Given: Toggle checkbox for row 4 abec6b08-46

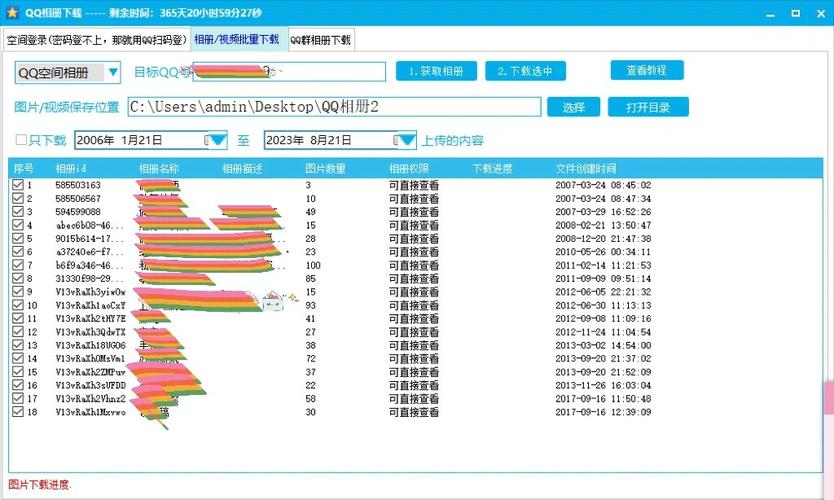Looking at the screenshot, I should click(18, 224).
